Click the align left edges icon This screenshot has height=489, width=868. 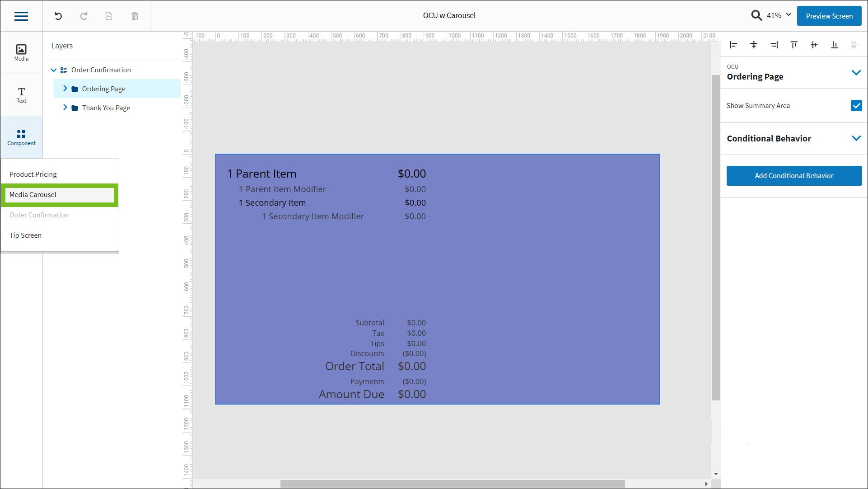click(x=733, y=45)
